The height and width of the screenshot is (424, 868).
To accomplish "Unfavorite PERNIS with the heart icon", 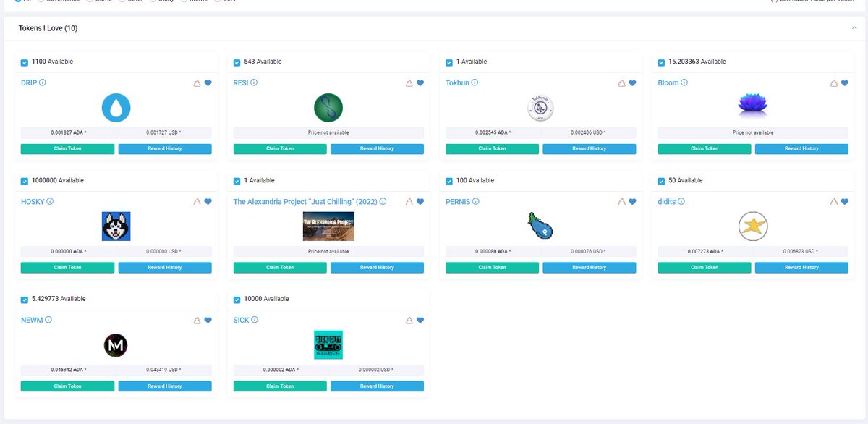I will (632, 202).
